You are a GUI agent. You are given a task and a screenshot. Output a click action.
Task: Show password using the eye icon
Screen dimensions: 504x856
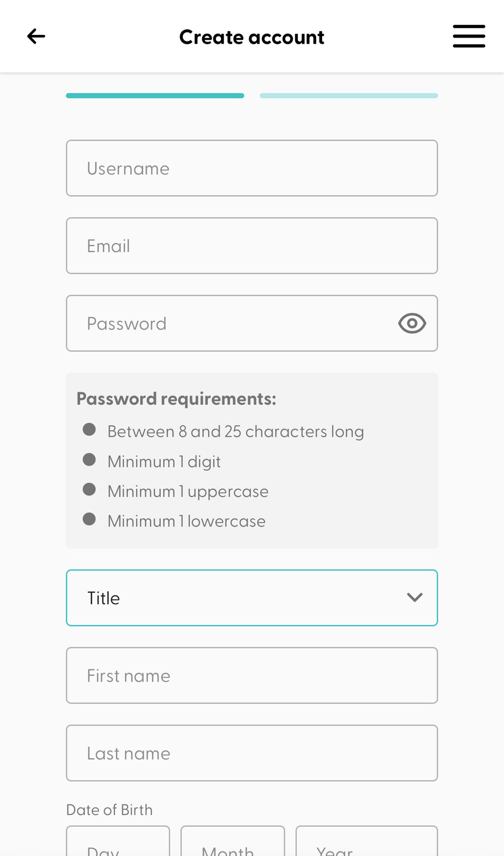[x=412, y=323]
